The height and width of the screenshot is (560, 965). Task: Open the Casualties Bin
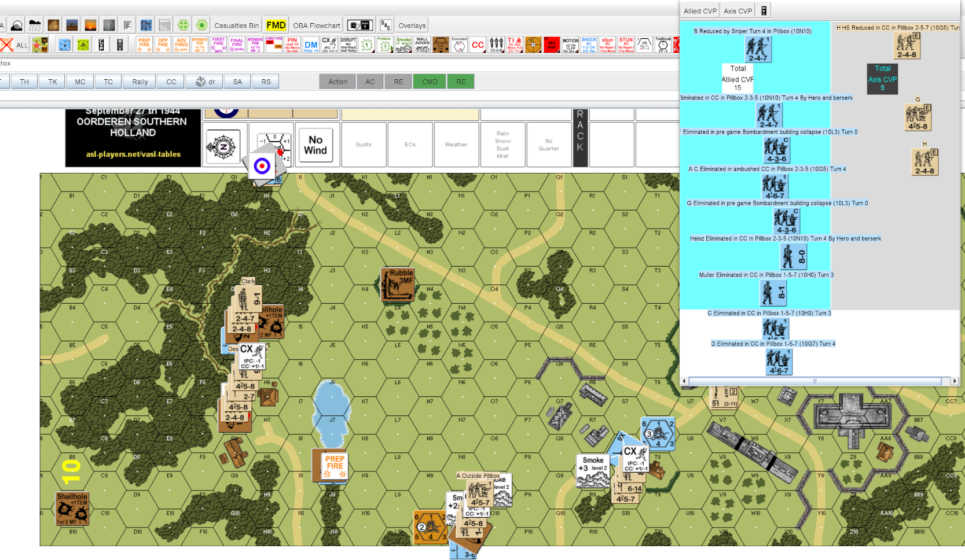pyautogui.click(x=236, y=25)
